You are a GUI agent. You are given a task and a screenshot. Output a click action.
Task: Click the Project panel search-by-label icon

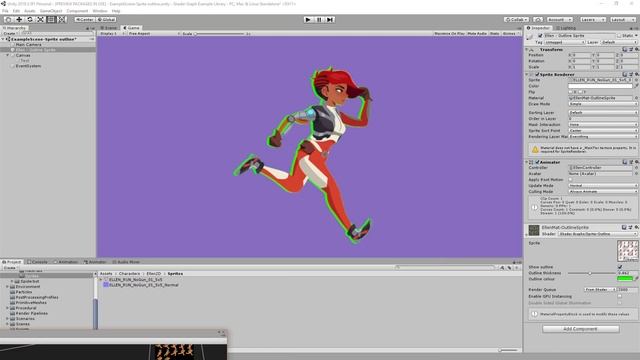click(509, 268)
